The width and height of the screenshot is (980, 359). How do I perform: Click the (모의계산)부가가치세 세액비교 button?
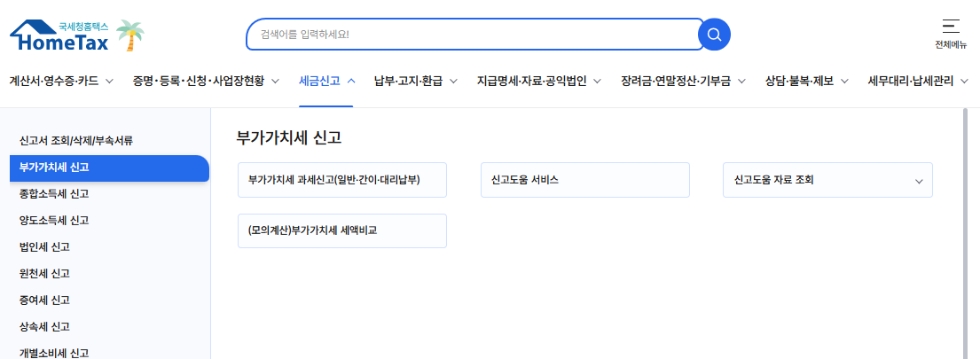[x=342, y=231]
